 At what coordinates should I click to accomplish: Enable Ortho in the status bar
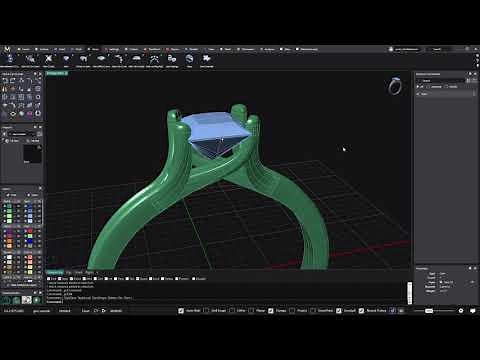tap(232, 310)
